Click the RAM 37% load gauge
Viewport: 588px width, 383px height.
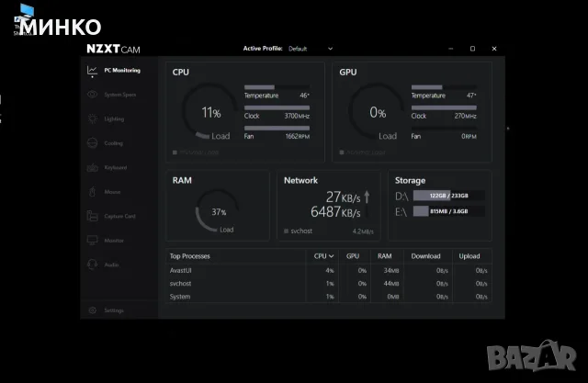tap(219, 211)
